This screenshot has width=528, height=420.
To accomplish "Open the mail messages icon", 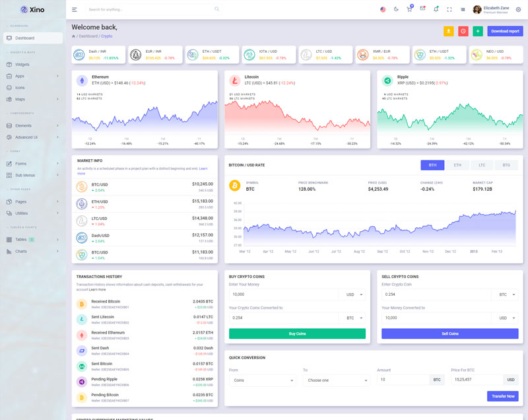I will 422,9.
